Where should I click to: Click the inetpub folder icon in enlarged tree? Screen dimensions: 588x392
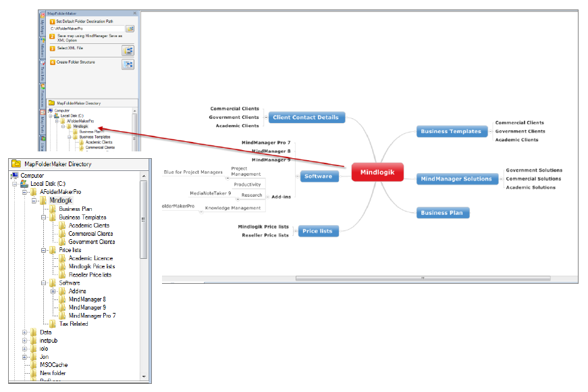[x=34, y=341]
